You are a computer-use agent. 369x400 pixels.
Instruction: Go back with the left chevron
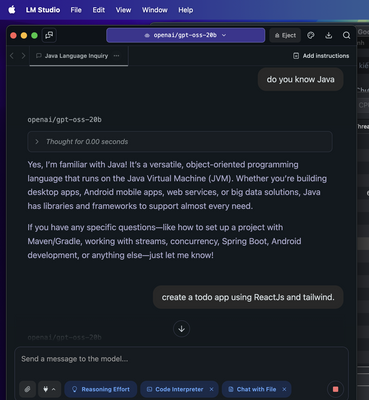pos(12,56)
